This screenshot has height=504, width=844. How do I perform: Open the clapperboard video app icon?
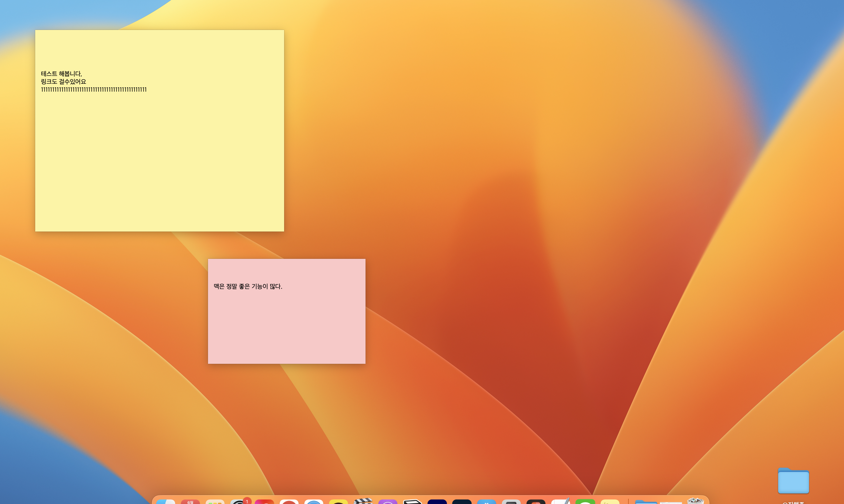coord(363,501)
